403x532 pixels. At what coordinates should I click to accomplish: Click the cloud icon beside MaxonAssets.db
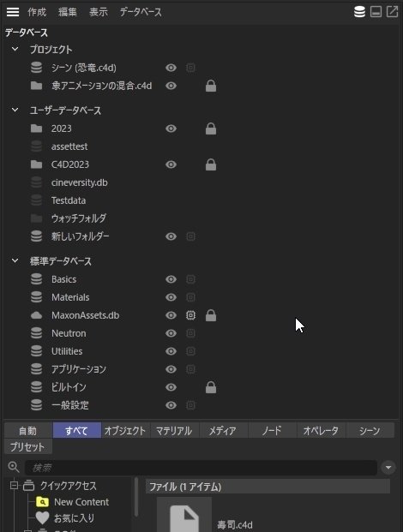(x=36, y=315)
